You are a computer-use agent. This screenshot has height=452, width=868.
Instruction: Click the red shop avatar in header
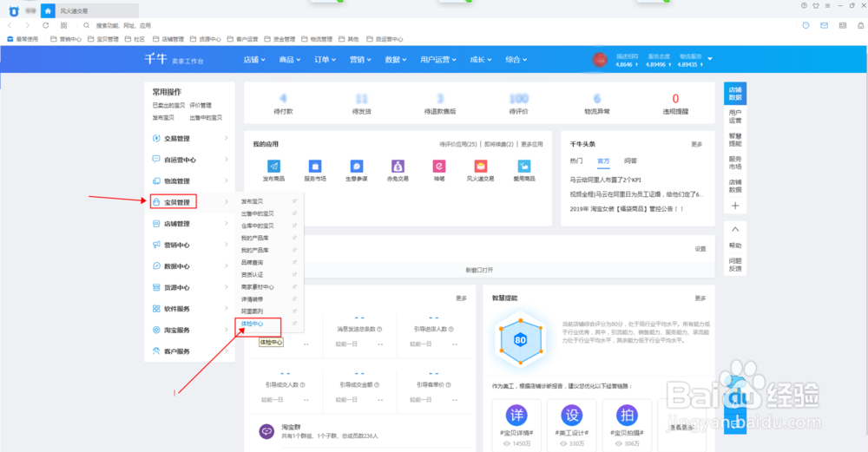point(600,59)
